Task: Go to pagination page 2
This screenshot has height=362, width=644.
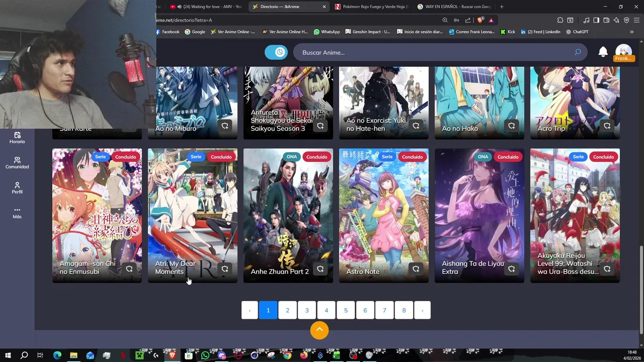Action: pyautogui.click(x=287, y=310)
